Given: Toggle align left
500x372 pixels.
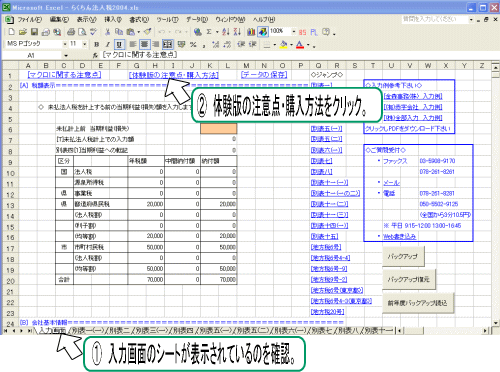Looking at the screenshot, I should pyautogui.click(x=133, y=44).
